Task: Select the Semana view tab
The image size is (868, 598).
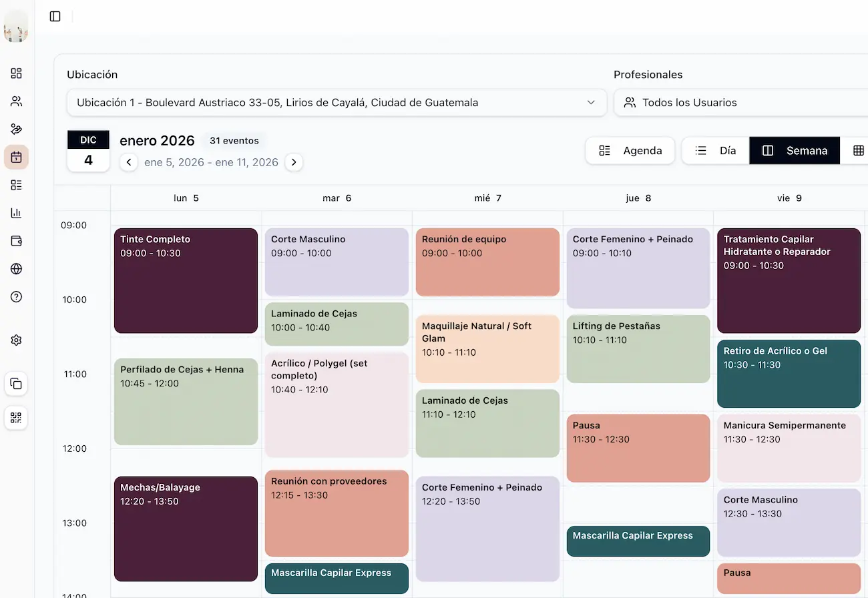Action: (x=795, y=151)
